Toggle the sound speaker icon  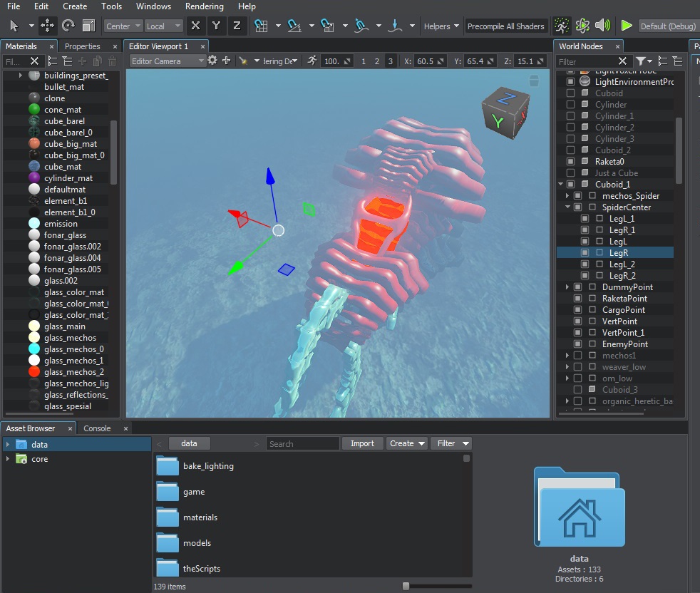tap(603, 26)
